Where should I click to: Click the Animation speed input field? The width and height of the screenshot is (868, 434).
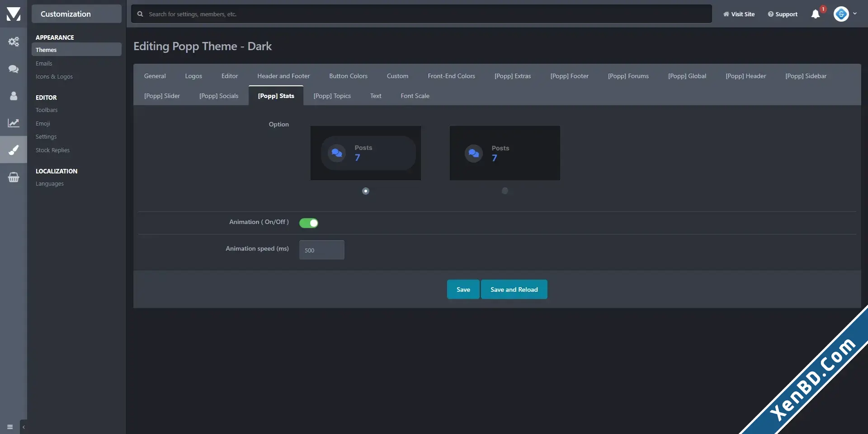tap(322, 250)
